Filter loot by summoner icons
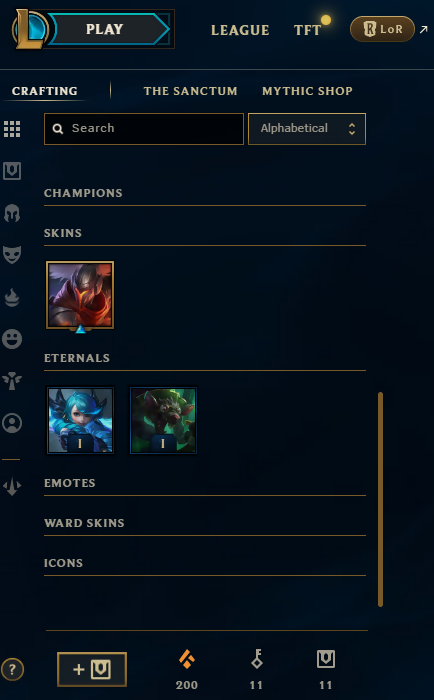 pos(12,423)
